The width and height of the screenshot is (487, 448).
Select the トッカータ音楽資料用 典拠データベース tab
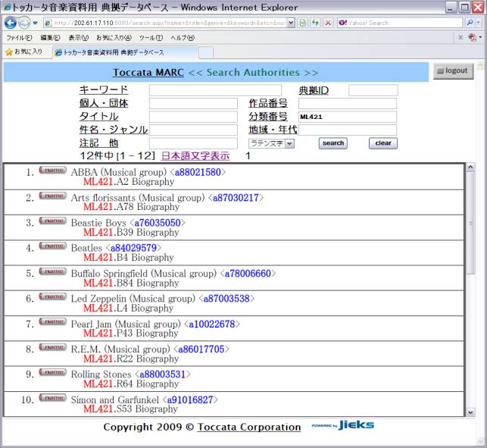pyautogui.click(x=124, y=52)
